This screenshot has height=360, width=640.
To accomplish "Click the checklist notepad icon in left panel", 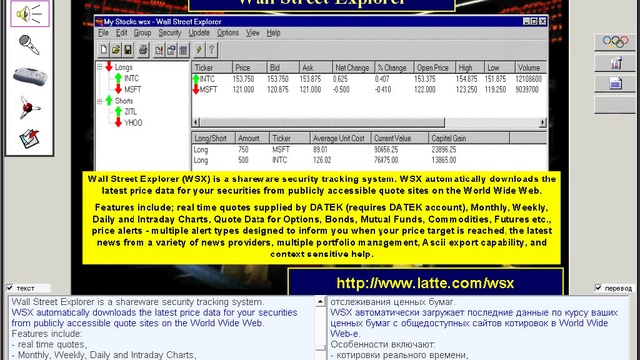I will pyautogui.click(x=29, y=139).
